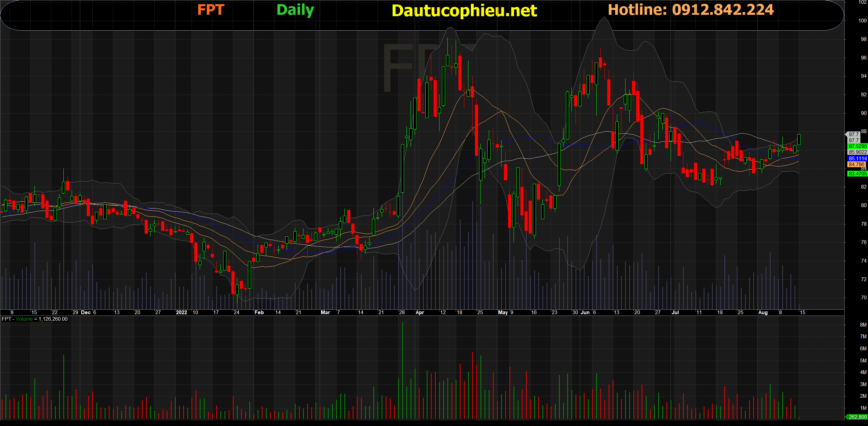Click the 262,800 volume value tag
This screenshot has height=426, width=868.
[857, 417]
